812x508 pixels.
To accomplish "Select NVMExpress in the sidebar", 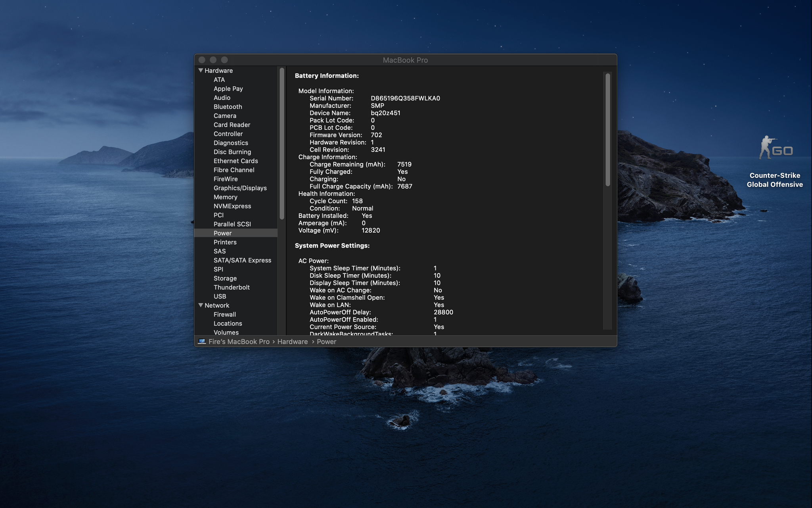I will [232, 206].
